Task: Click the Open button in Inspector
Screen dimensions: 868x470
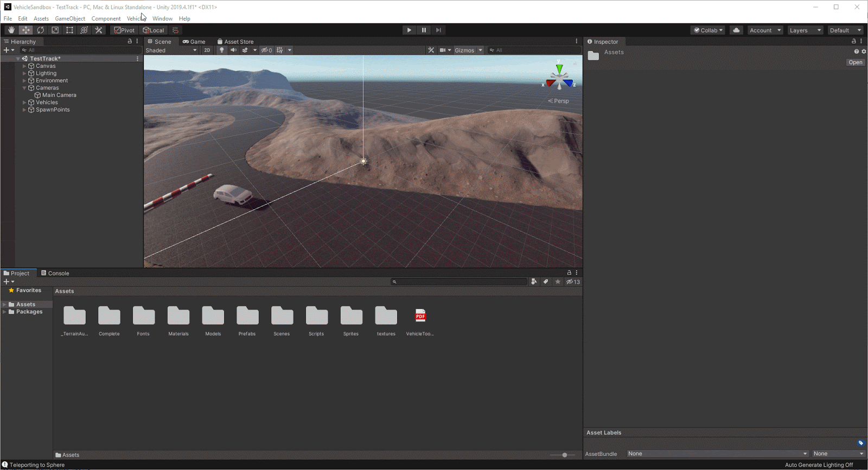Action: point(855,62)
